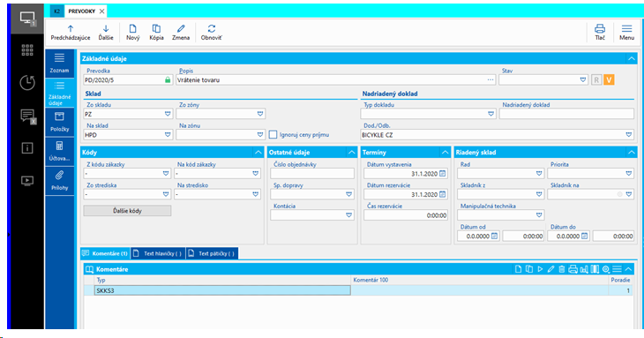Add a new comment in Komentáre toolbar
The height and width of the screenshot is (338, 644).
point(519,269)
